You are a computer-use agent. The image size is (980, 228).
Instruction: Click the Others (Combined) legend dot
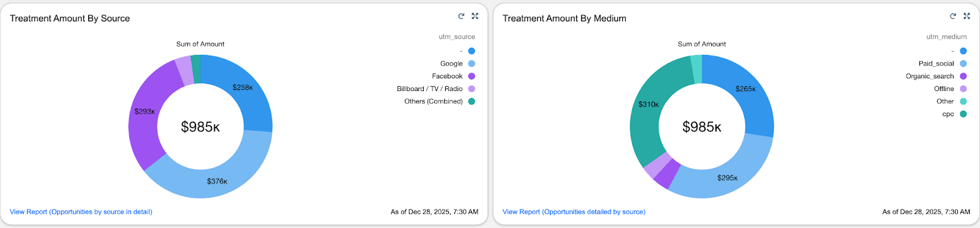pyautogui.click(x=472, y=101)
